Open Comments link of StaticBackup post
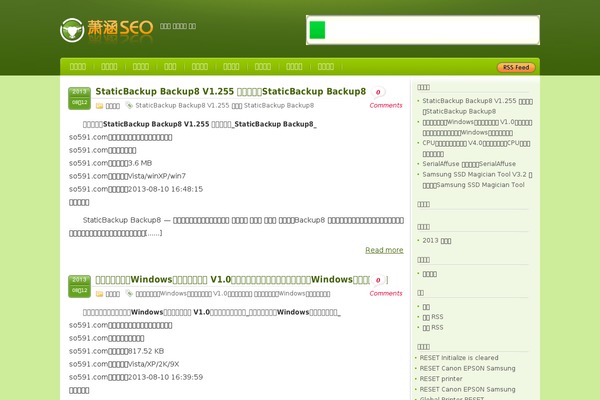The width and height of the screenshot is (600, 400). 386,105
